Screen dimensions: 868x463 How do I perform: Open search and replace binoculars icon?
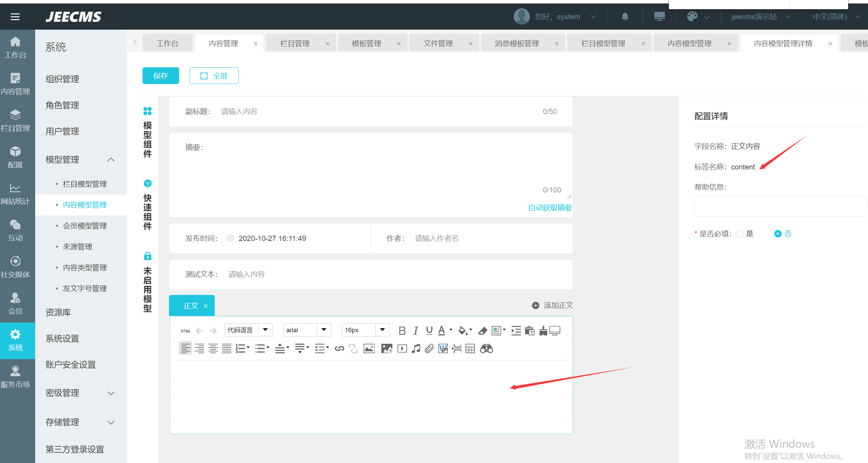click(x=486, y=349)
